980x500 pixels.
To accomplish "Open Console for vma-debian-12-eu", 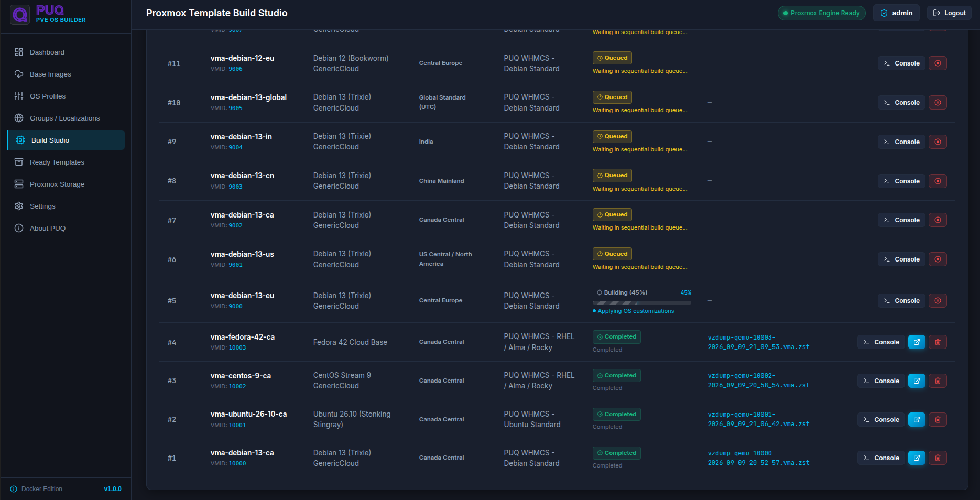I will coord(901,63).
